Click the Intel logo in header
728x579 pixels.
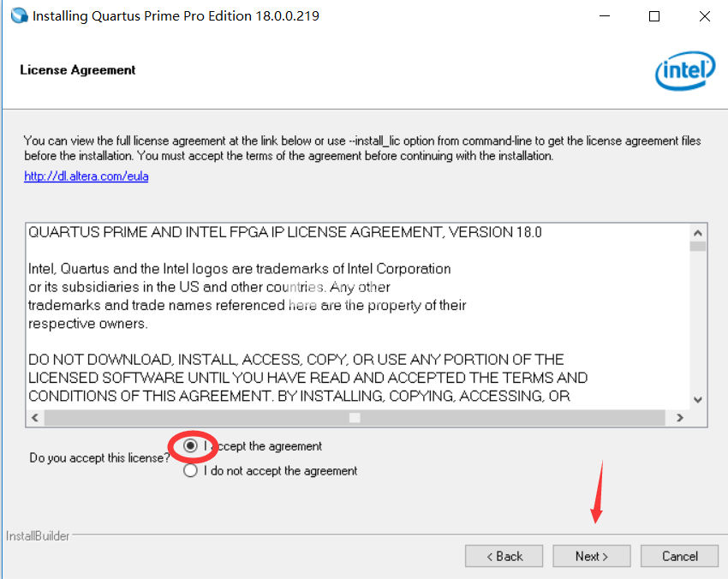[685, 70]
